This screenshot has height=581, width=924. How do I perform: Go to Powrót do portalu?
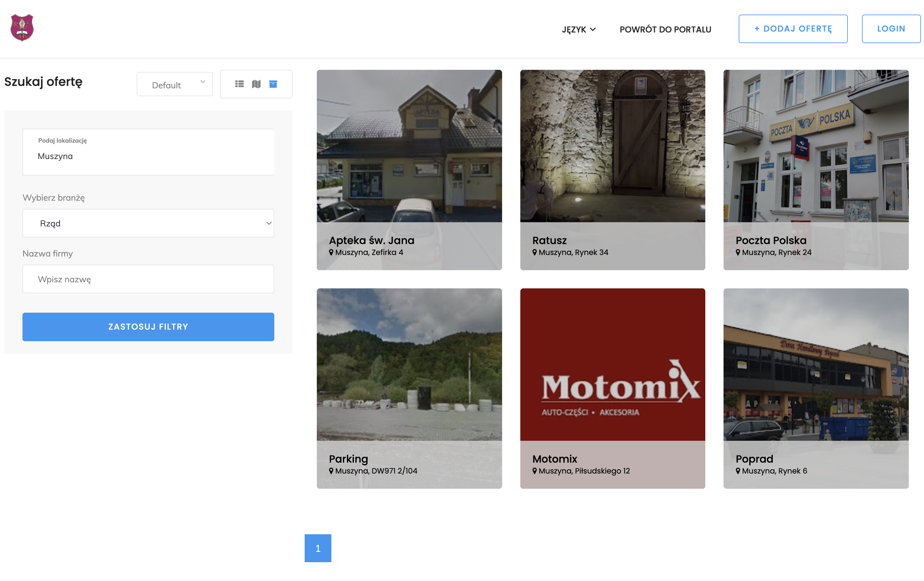point(665,29)
